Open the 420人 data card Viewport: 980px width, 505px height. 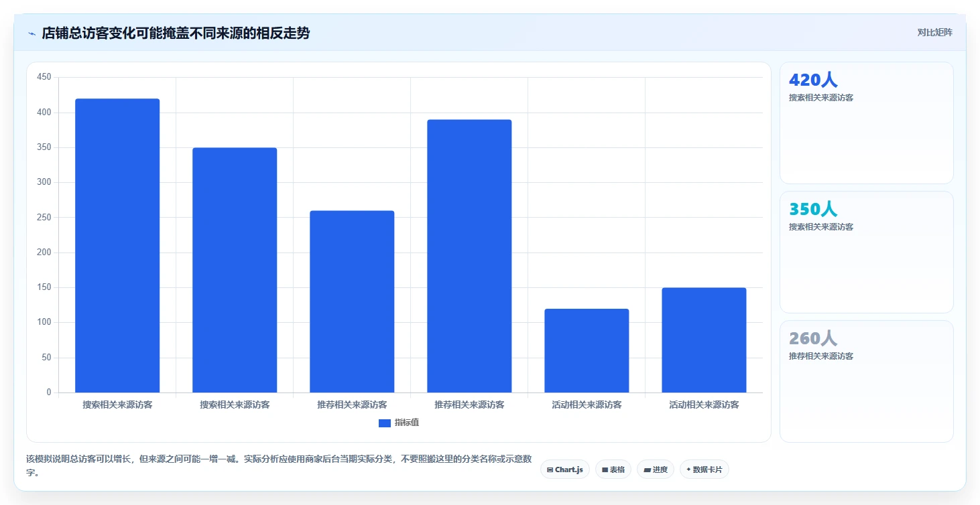(866, 123)
